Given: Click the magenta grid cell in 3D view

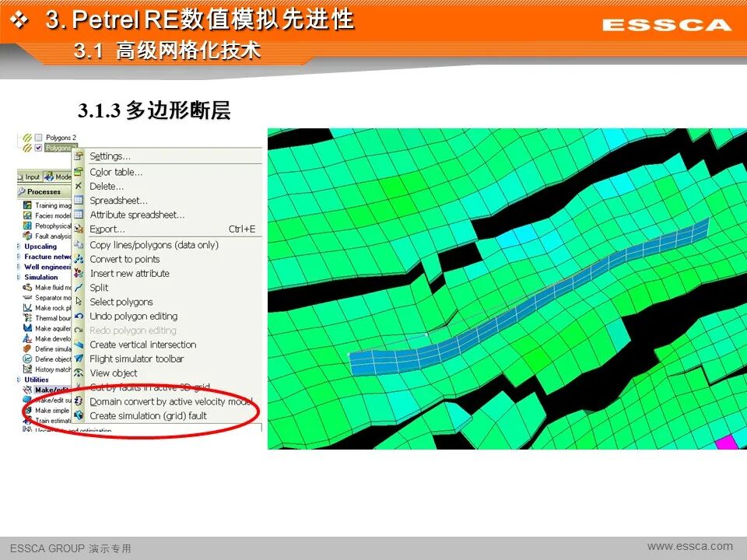Looking at the screenshot, I should point(728,442).
